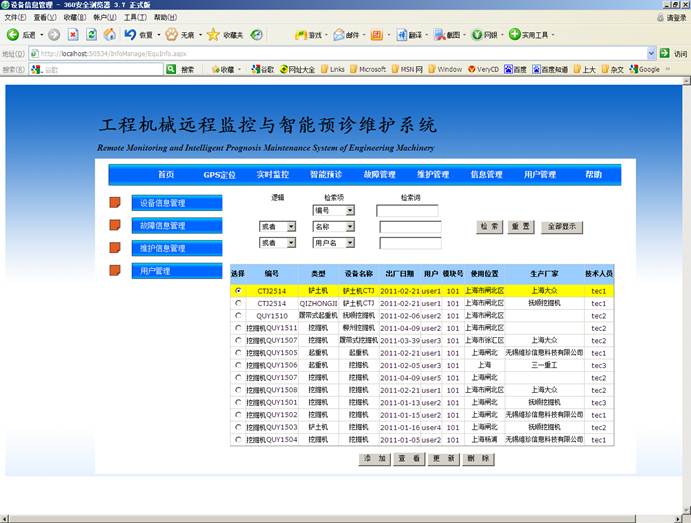Click the 收藏夹 favorites star icon

click(x=213, y=34)
